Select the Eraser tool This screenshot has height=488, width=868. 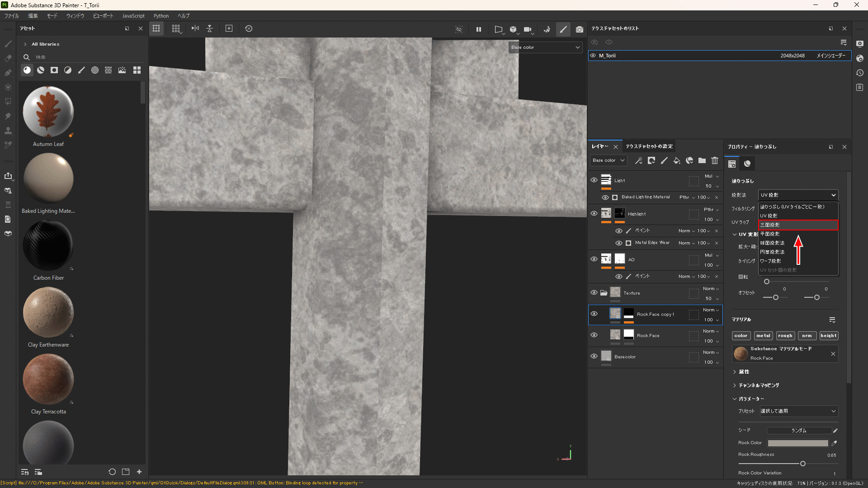[8, 58]
